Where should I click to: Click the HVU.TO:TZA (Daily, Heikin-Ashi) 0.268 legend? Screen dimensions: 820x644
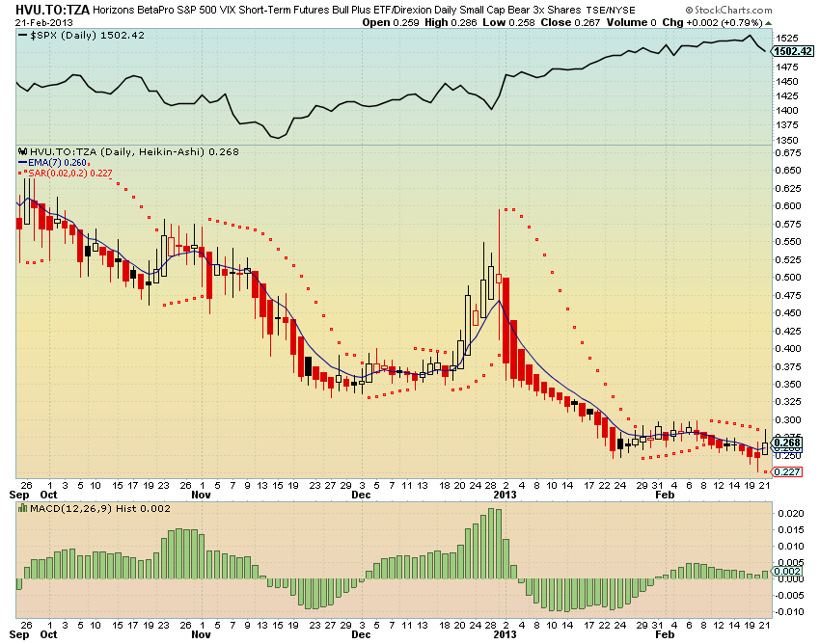134,151
